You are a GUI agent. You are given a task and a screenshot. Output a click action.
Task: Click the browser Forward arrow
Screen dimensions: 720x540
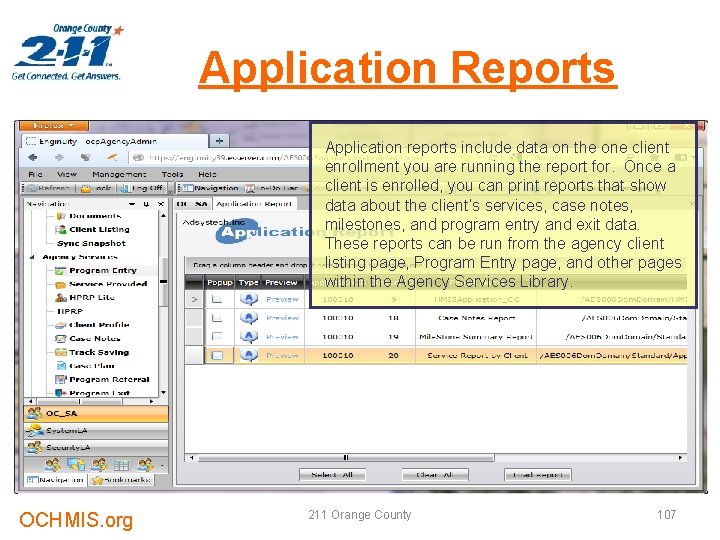pos(59,158)
